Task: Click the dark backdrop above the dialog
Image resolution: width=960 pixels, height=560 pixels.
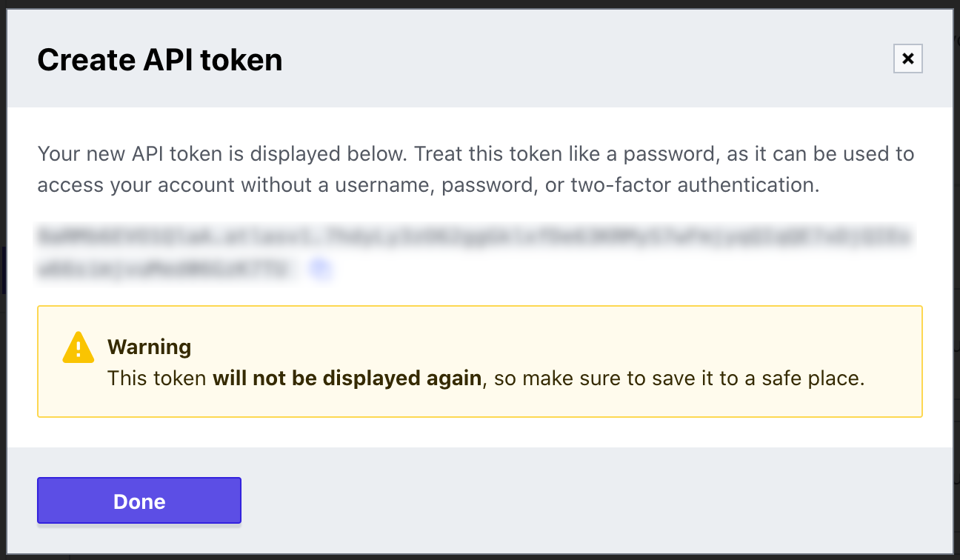Action: (x=480, y=4)
